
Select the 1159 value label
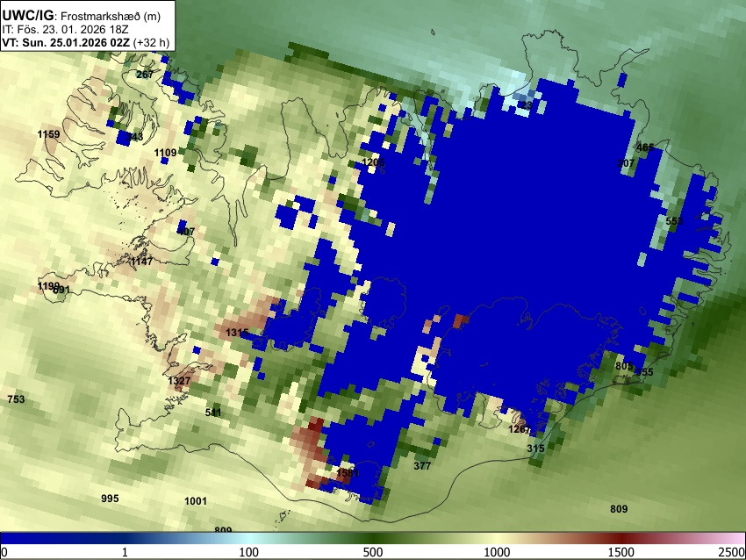(48, 134)
